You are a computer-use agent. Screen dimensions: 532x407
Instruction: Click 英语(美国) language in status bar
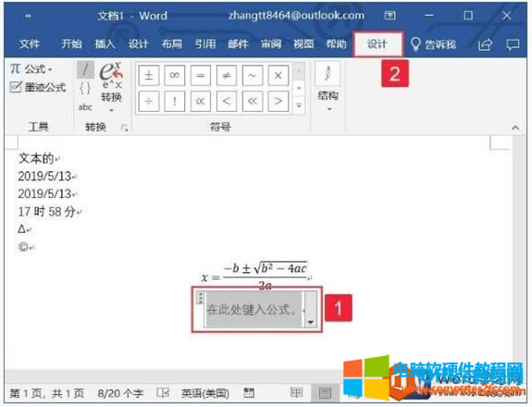(205, 393)
